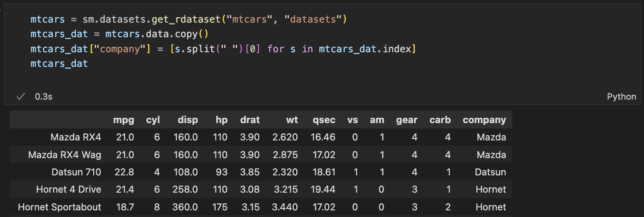Click the 3.440 wt value
644x217 pixels.
pyautogui.click(x=285, y=207)
